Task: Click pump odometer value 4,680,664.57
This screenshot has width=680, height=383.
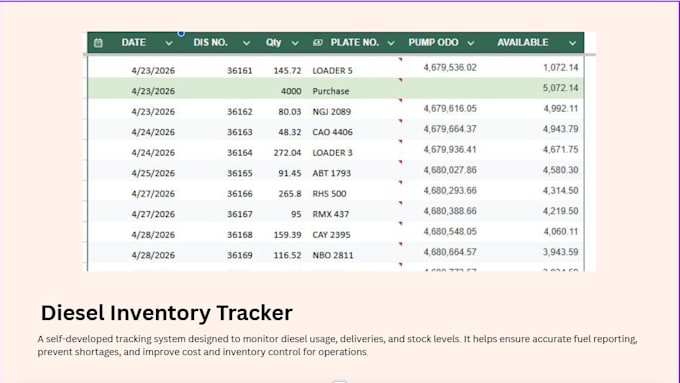Action: pos(450,252)
